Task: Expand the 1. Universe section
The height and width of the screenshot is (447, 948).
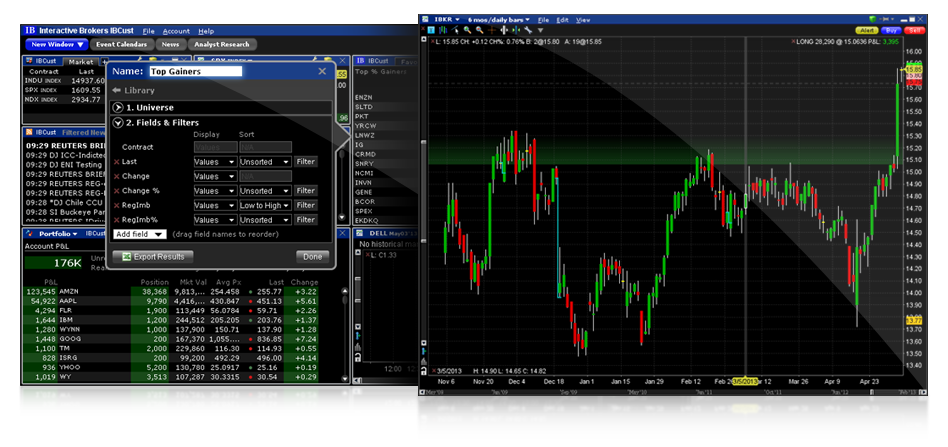Action: tap(119, 106)
